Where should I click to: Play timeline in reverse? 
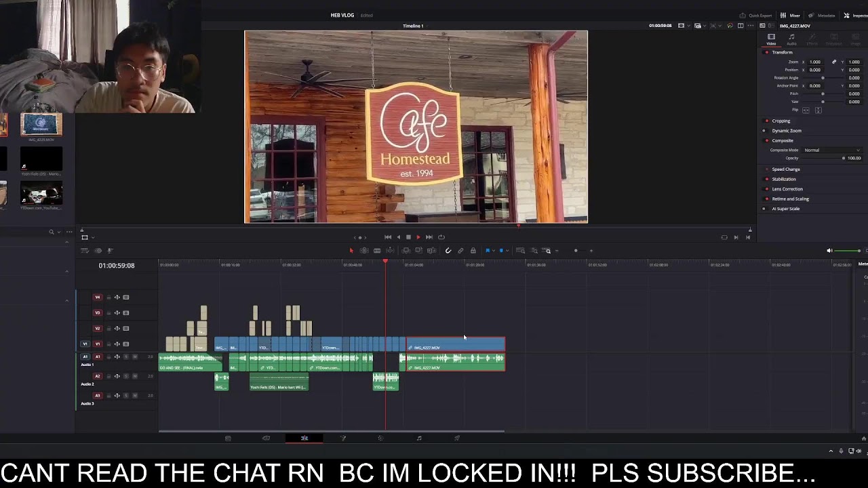(399, 237)
